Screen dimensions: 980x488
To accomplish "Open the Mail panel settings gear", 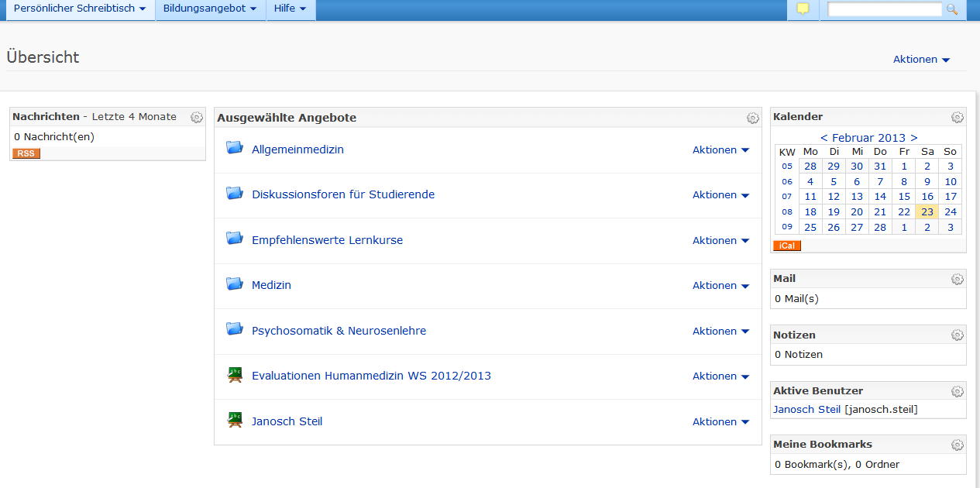I will pos(958,280).
